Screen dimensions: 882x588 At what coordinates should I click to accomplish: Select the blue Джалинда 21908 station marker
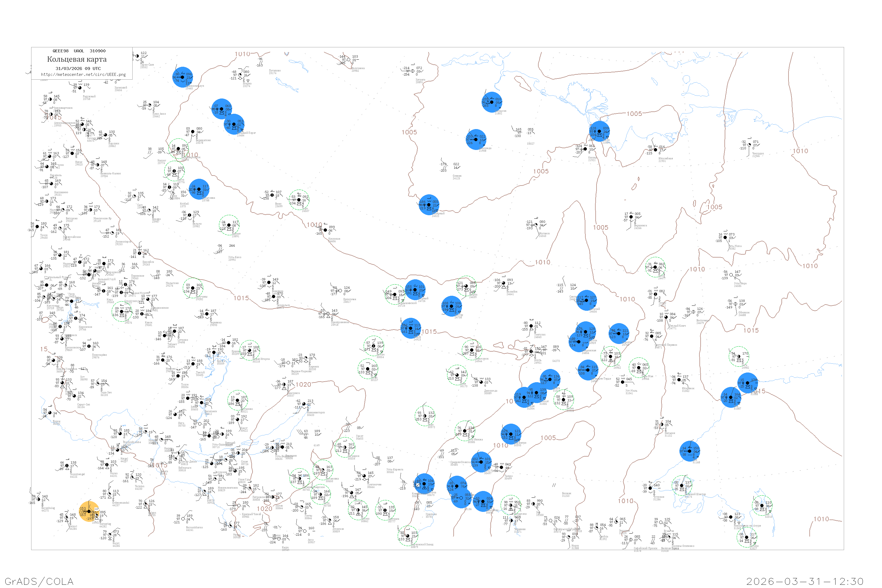(x=476, y=139)
